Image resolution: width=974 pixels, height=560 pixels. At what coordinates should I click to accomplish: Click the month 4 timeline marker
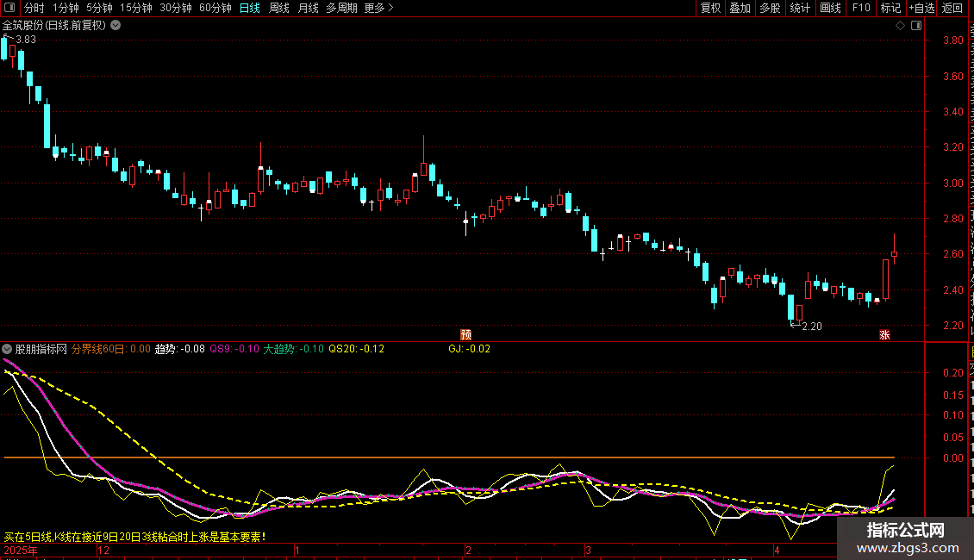coord(777,550)
